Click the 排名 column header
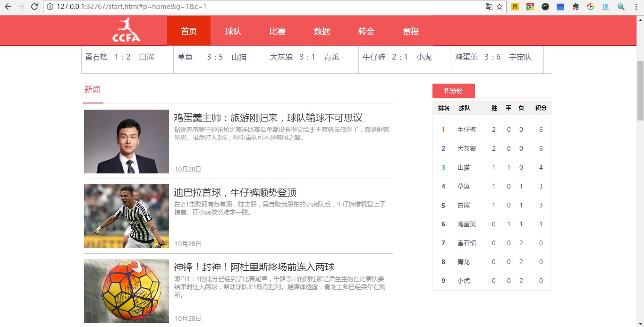 444,108
